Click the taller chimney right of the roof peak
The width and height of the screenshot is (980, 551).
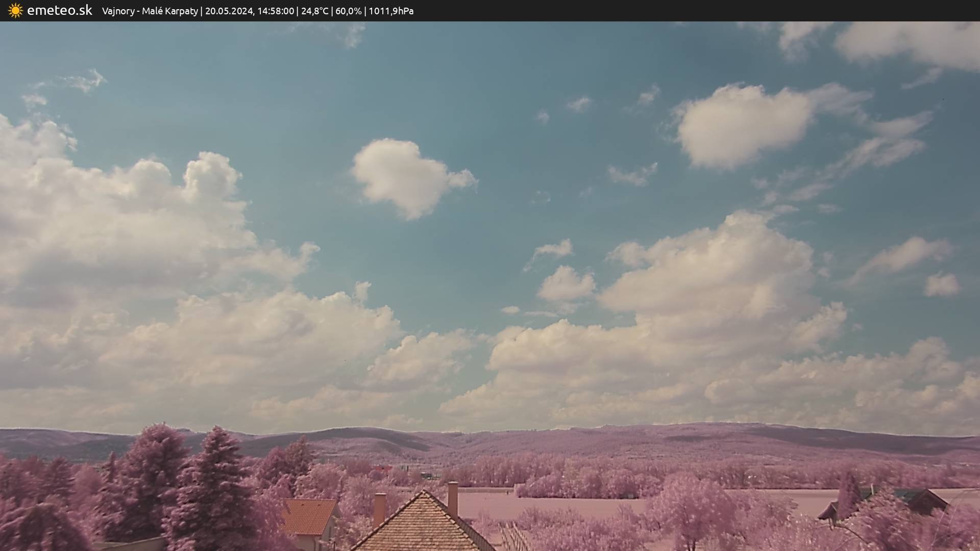tap(452, 497)
